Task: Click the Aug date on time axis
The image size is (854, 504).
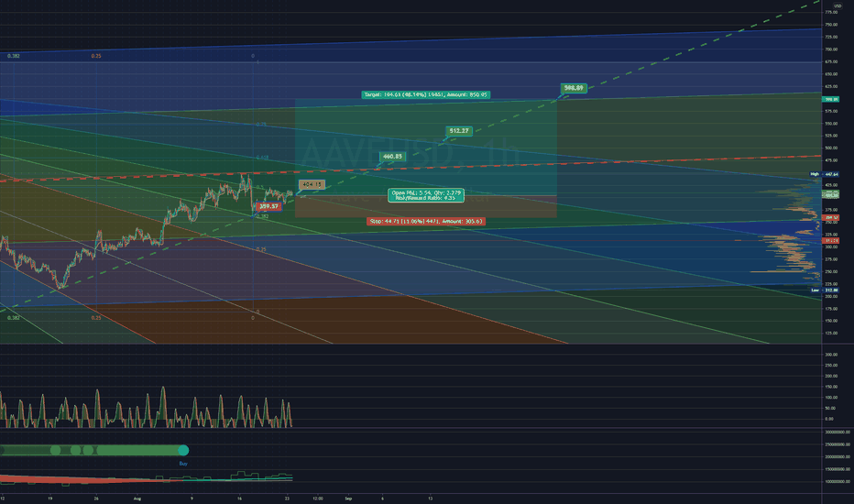Action: 137,499
